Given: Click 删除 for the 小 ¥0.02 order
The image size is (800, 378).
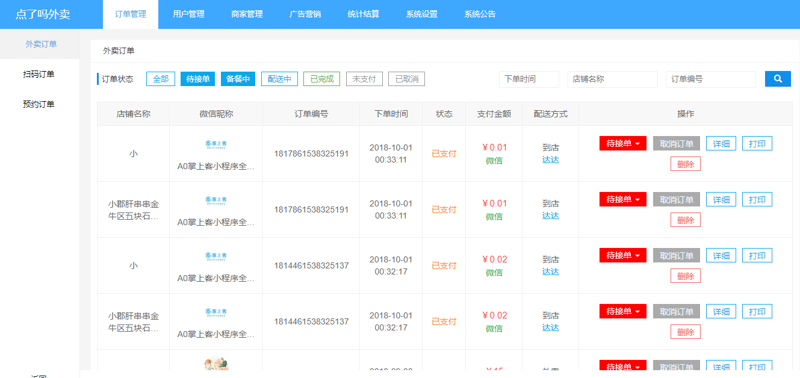Looking at the screenshot, I should pyautogui.click(x=685, y=276).
